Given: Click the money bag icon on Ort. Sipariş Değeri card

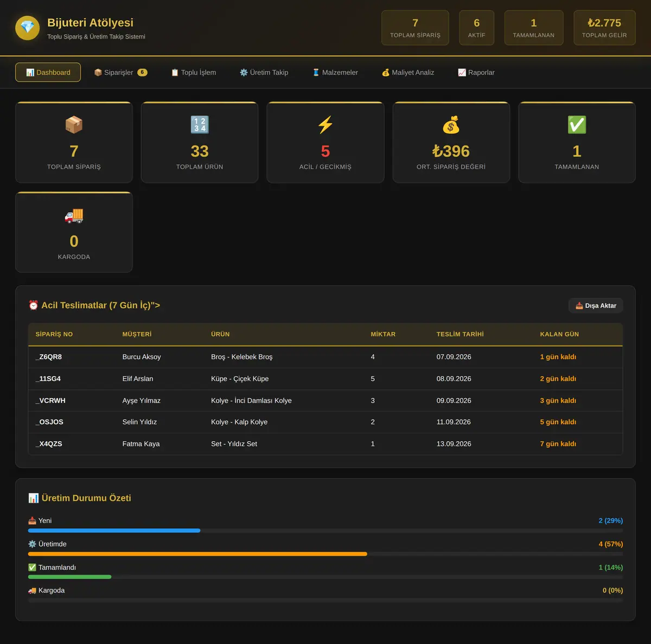Looking at the screenshot, I should click(451, 125).
